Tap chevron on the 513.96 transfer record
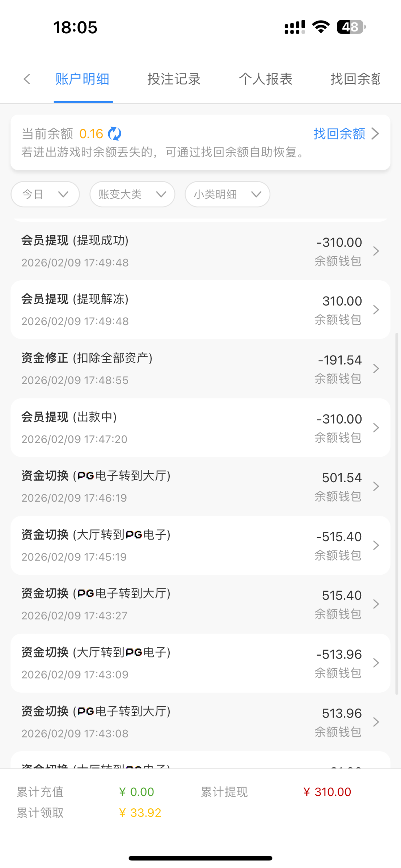Image resolution: width=401 pixels, height=868 pixels. pos(376,722)
